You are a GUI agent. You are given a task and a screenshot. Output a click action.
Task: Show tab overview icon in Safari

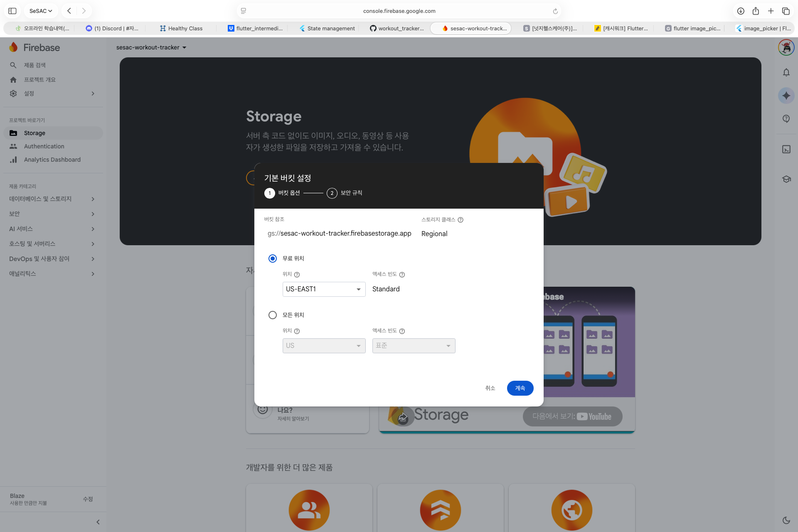pyautogui.click(x=786, y=11)
